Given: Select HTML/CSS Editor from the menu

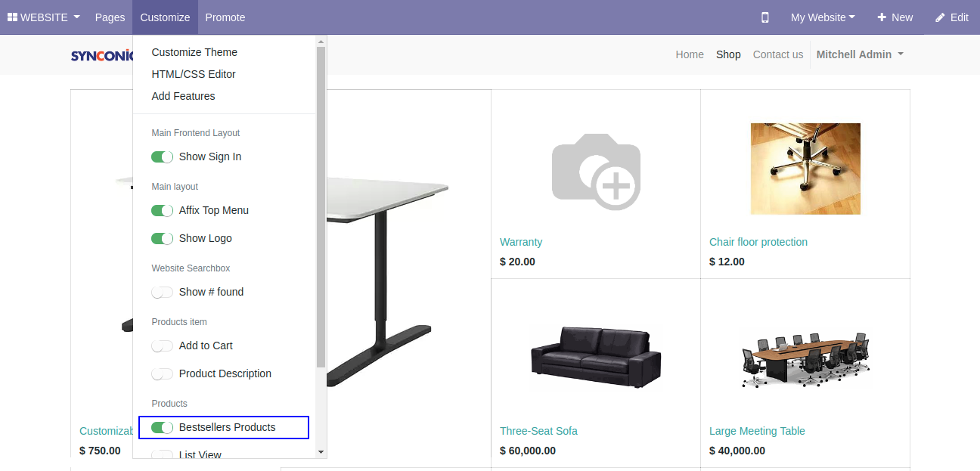Looking at the screenshot, I should [x=194, y=74].
